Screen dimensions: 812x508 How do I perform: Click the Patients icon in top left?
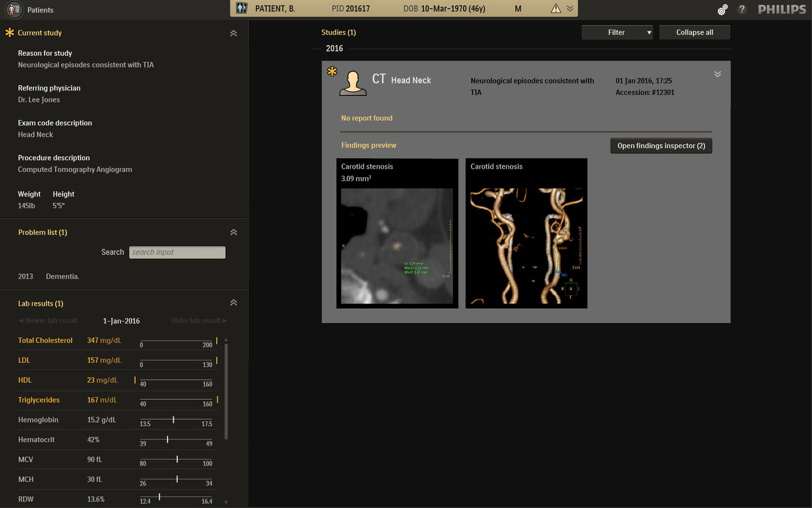coord(14,9)
